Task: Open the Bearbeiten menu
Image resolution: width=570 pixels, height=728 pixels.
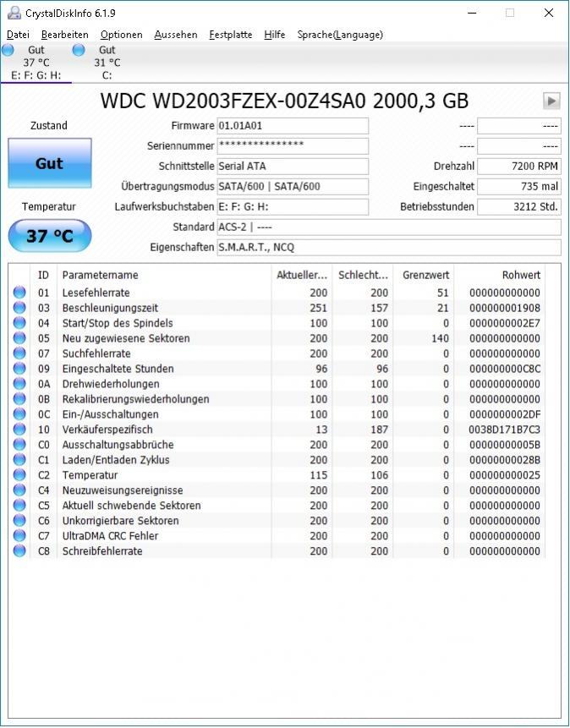Action: (x=64, y=35)
